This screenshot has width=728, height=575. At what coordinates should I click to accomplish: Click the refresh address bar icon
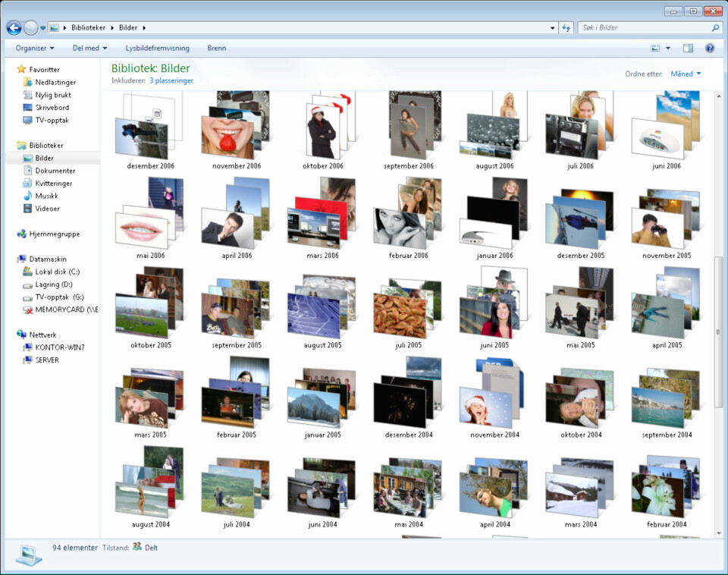(x=566, y=28)
